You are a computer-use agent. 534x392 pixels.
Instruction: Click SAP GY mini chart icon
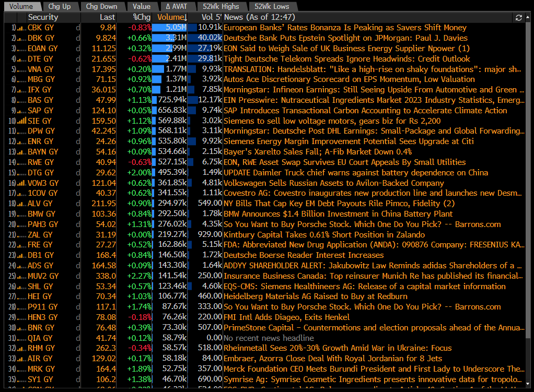pyautogui.click(x=22, y=111)
